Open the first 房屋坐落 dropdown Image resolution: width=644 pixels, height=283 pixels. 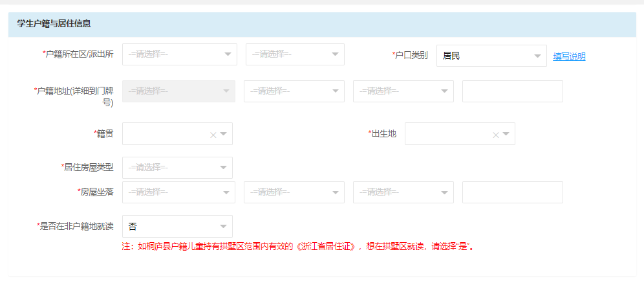(178, 192)
